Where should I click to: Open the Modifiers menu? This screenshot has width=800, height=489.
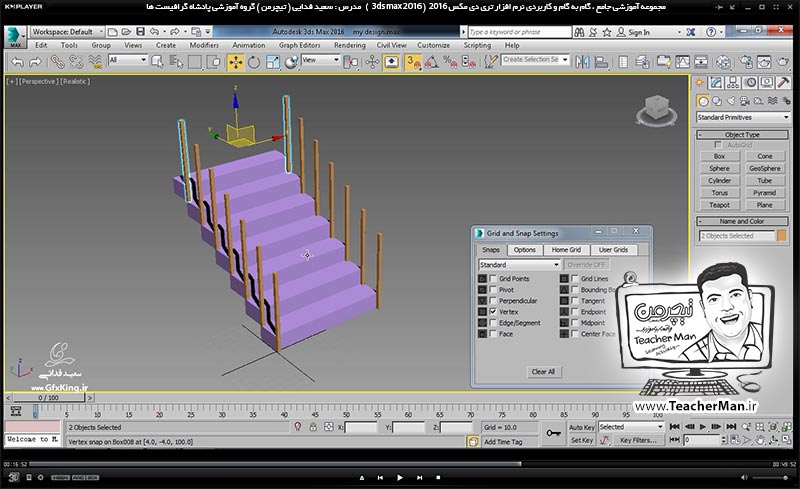point(204,45)
